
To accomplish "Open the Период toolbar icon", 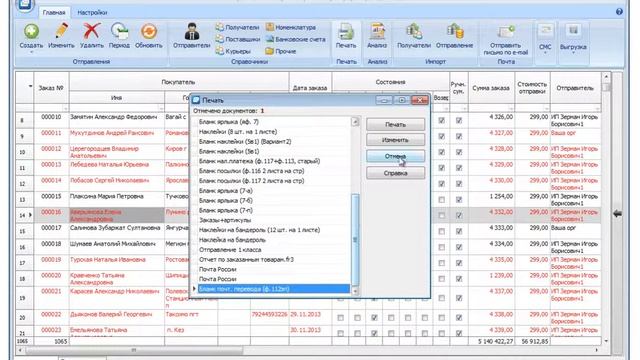I will click(x=119, y=32).
